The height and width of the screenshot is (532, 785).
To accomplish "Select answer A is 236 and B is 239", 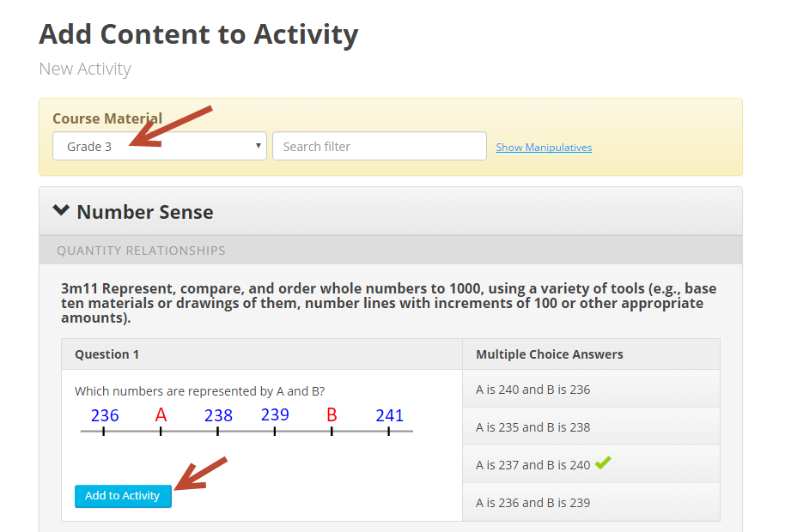I will coord(591,502).
